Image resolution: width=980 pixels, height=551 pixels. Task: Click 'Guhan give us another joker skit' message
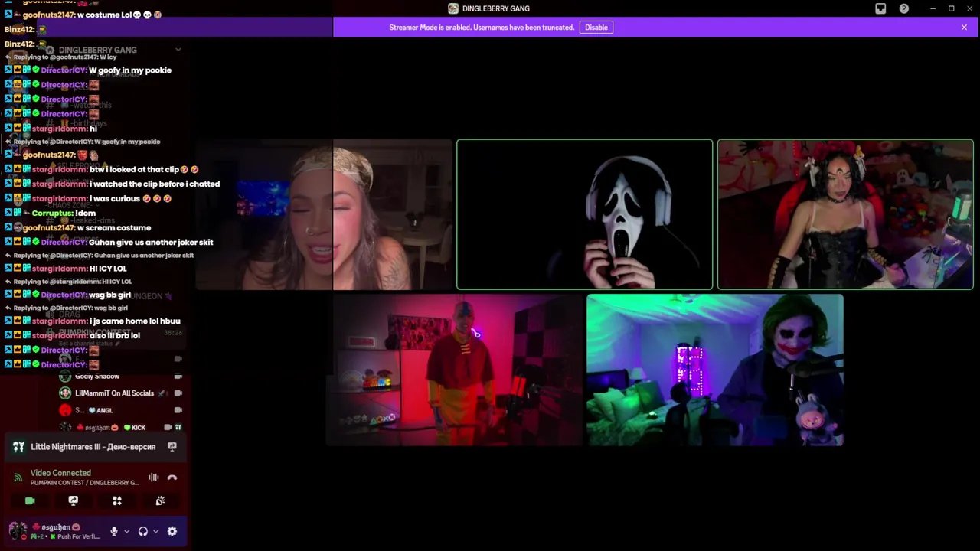click(x=151, y=243)
